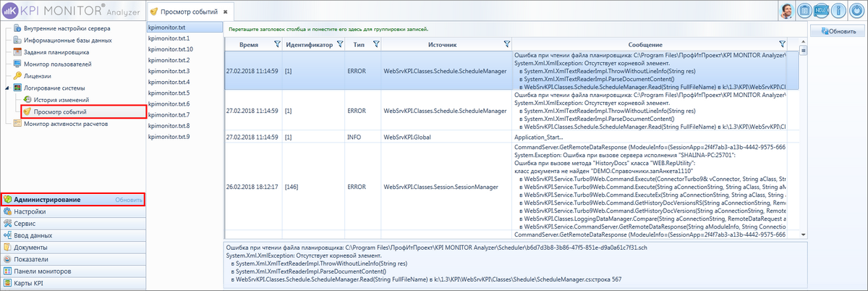This screenshot has width=868, height=291.
Task: Select Монитор пользователей in the tree
Action: click(x=58, y=64)
